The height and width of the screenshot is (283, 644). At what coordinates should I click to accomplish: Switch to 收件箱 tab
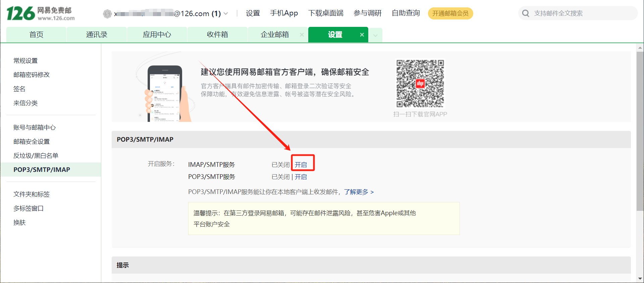coord(217,35)
